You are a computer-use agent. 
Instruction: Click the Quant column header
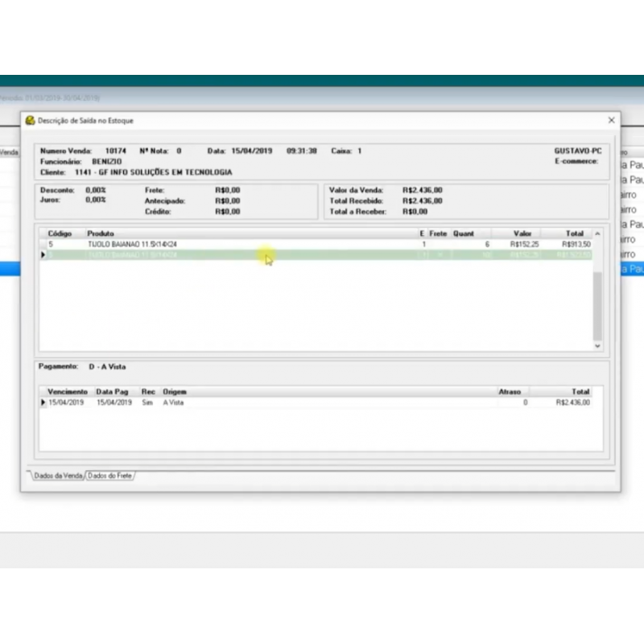click(x=463, y=233)
